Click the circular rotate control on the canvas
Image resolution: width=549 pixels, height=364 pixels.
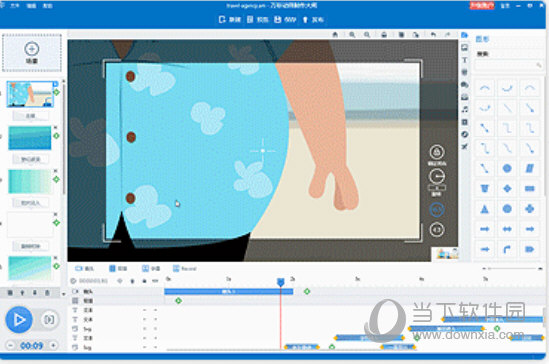click(437, 176)
